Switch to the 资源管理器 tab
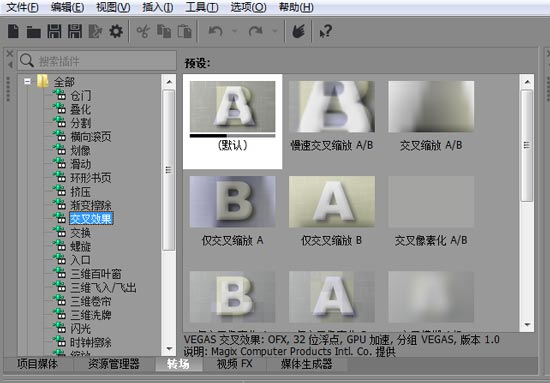The height and width of the screenshot is (383, 550). (x=114, y=364)
